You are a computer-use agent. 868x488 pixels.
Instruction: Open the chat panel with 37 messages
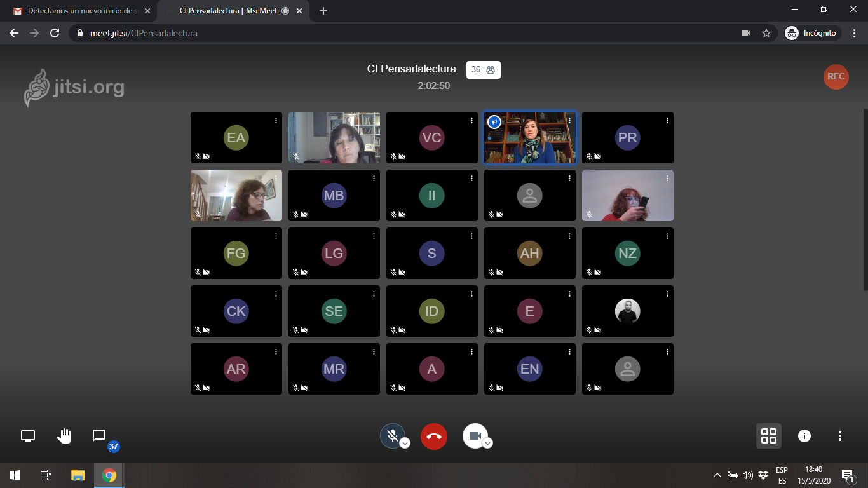(x=99, y=436)
